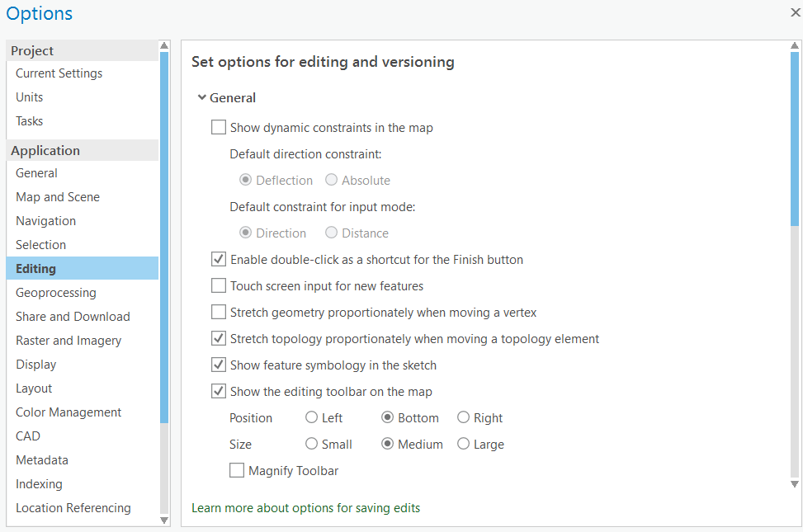803x532 pixels.
Task: Check Touch screen input for new features
Action: coord(219,286)
